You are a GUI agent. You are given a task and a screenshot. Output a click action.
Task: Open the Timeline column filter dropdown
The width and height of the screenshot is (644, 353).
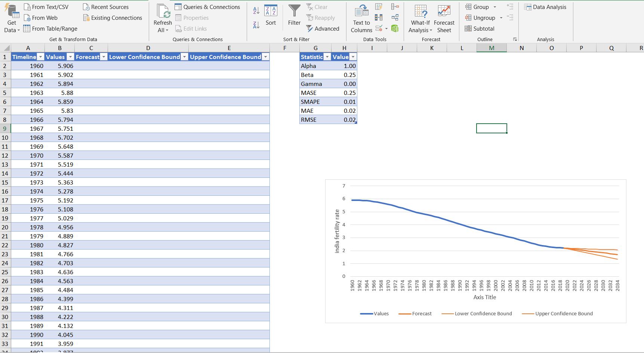click(x=41, y=57)
